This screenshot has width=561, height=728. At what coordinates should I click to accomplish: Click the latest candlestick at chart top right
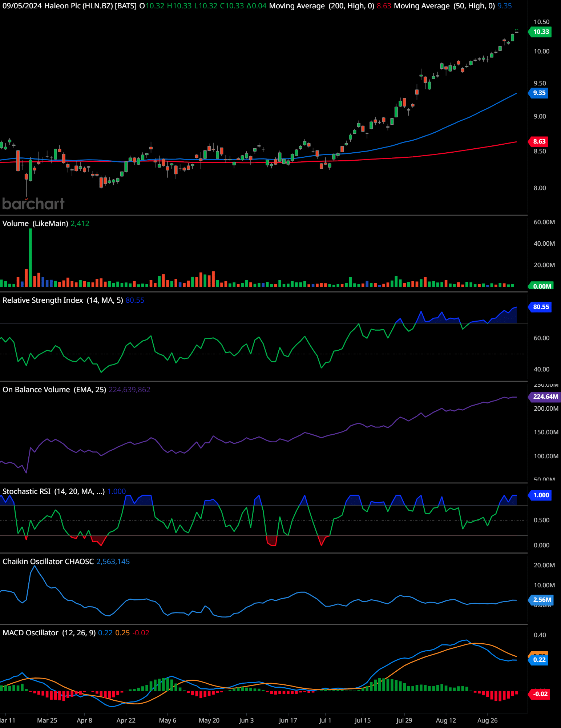pyautogui.click(x=516, y=31)
